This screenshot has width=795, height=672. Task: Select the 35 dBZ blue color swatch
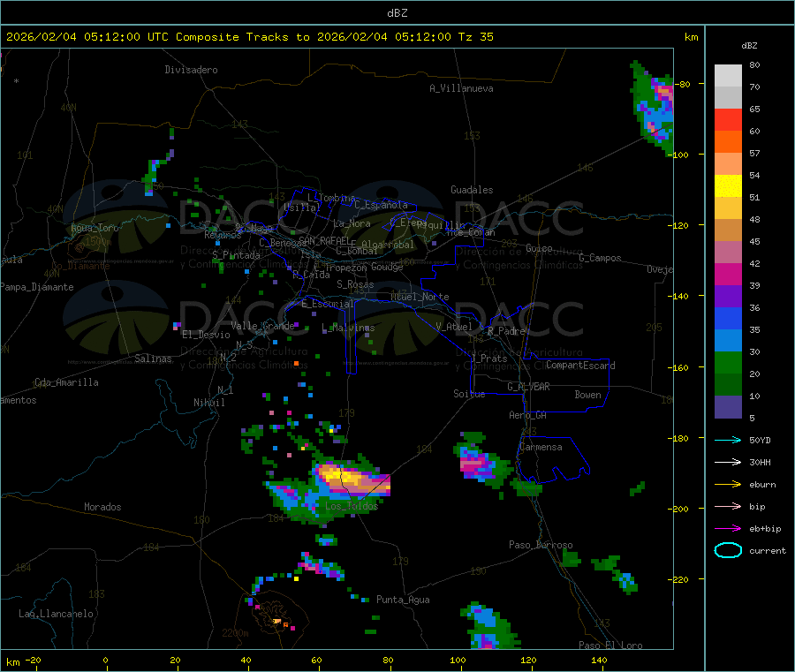point(728,318)
